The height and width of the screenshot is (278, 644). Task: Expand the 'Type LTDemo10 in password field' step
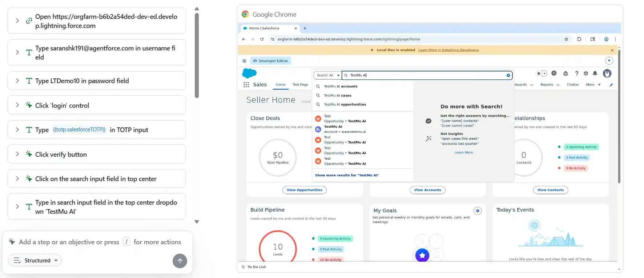point(17,81)
